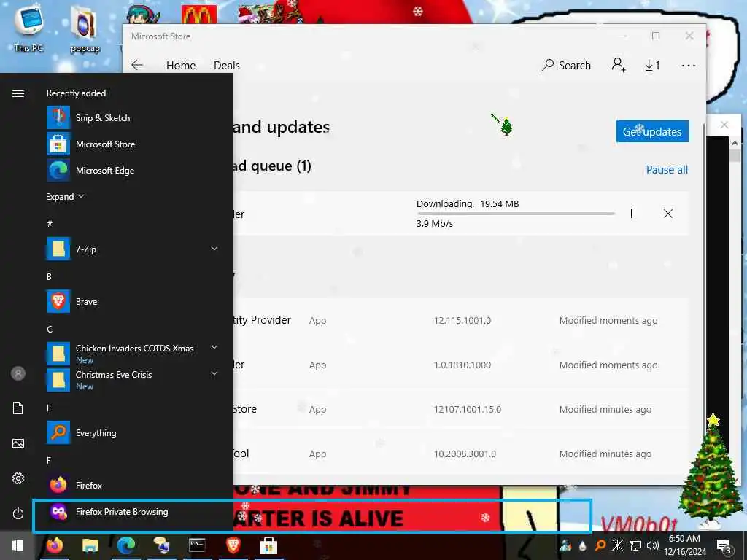Toggle the Start menu hamburger navigation
The height and width of the screenshot is (560, 747).
coord(18,93)
